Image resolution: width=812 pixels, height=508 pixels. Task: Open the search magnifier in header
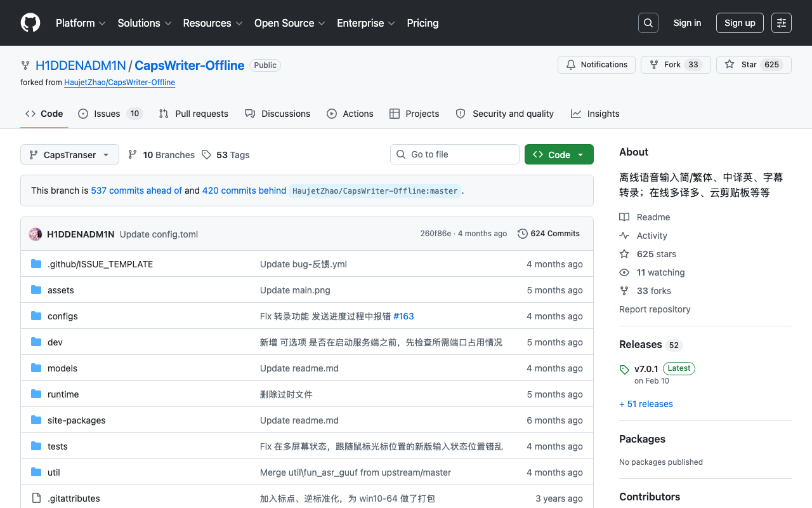click(648, 23)
